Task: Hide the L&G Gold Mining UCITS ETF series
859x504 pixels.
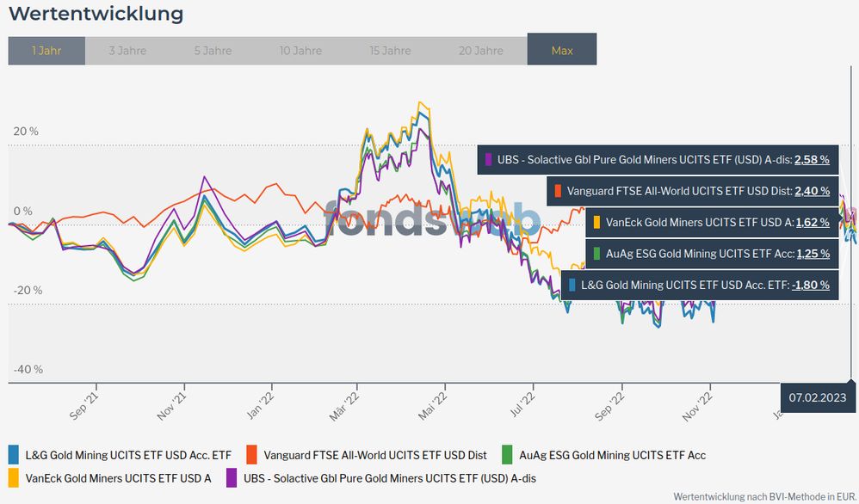Action: pyautogui.click(x=128, y=455)
